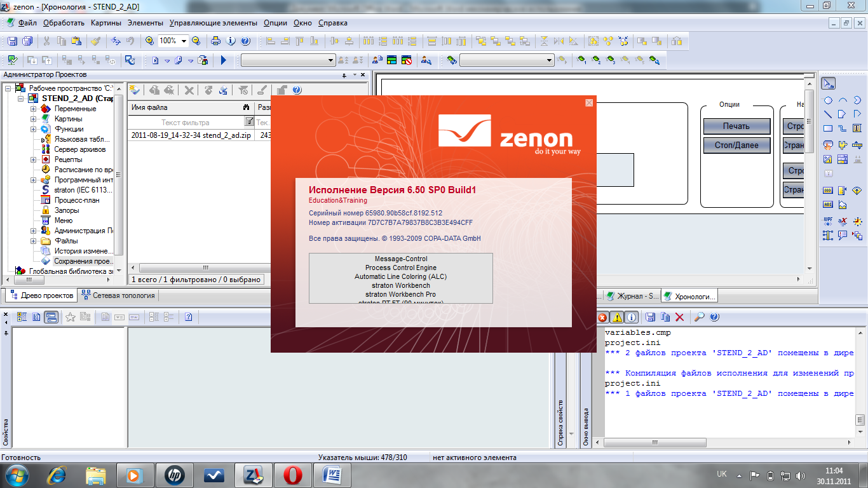Click the Print icon in the toolbar
The width and height of the screenshot is (868, 488).
point(216,41)
